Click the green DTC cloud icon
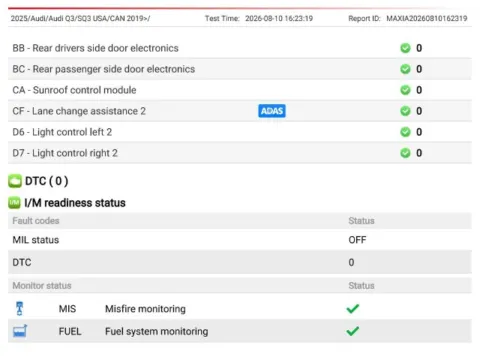 click(x=15, y=181)
